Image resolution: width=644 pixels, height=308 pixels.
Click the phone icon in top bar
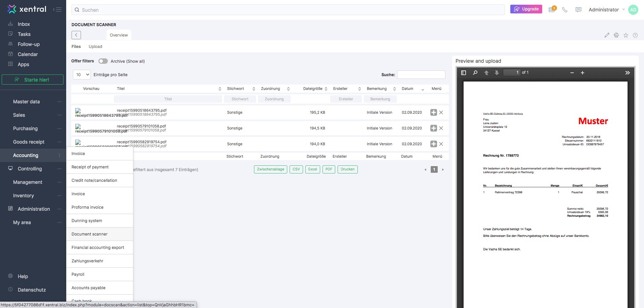tap(565, 10)
